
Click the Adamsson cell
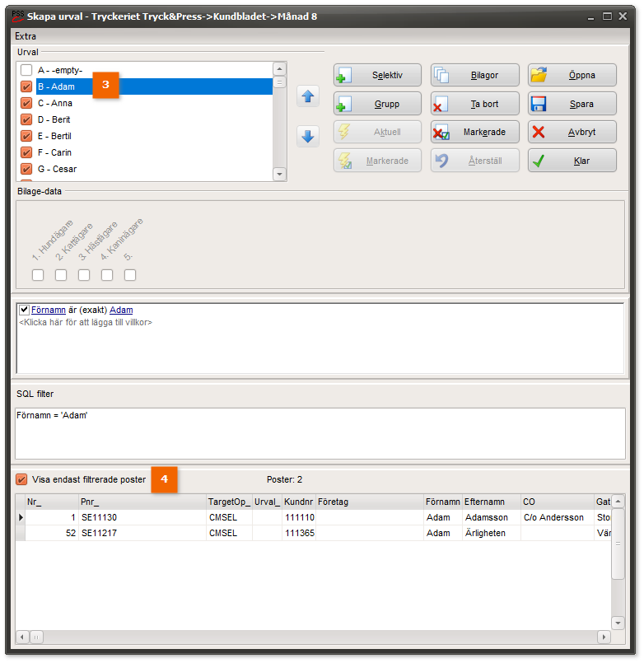coord(492,517)
